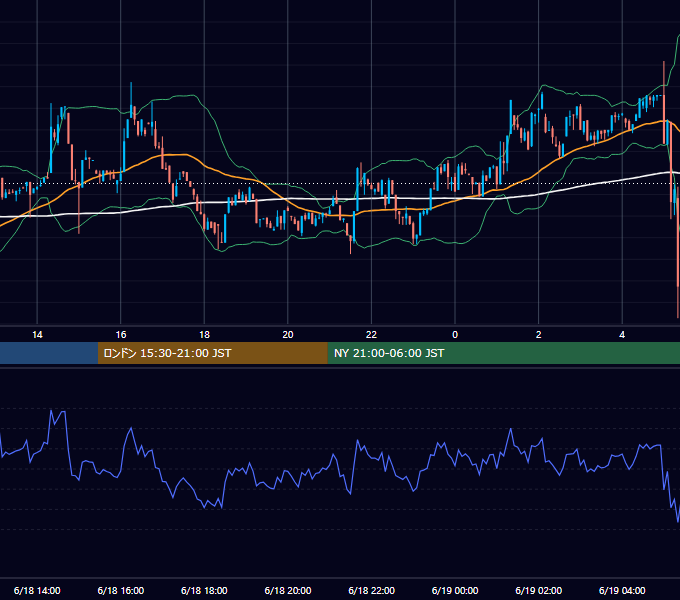Click the 6/19 02:00 time label
This screenshot has width=680, height=600.
[539, 590]
